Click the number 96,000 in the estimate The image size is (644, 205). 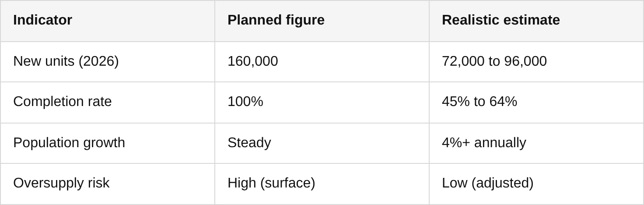pos(525,61)
